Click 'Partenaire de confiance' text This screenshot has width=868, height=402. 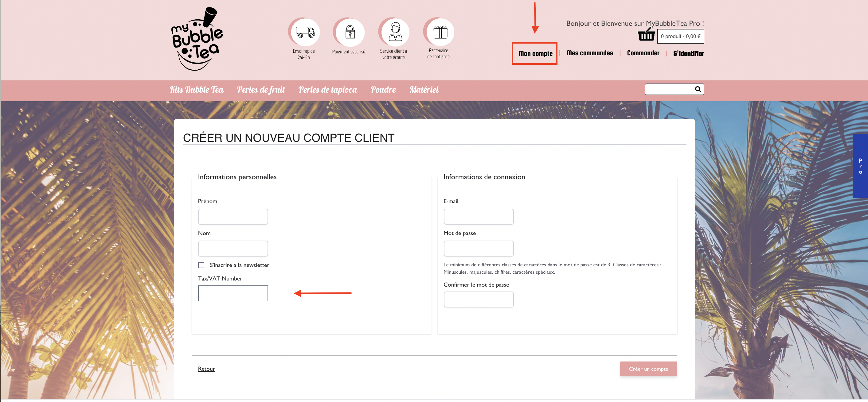tap(438, 53)
